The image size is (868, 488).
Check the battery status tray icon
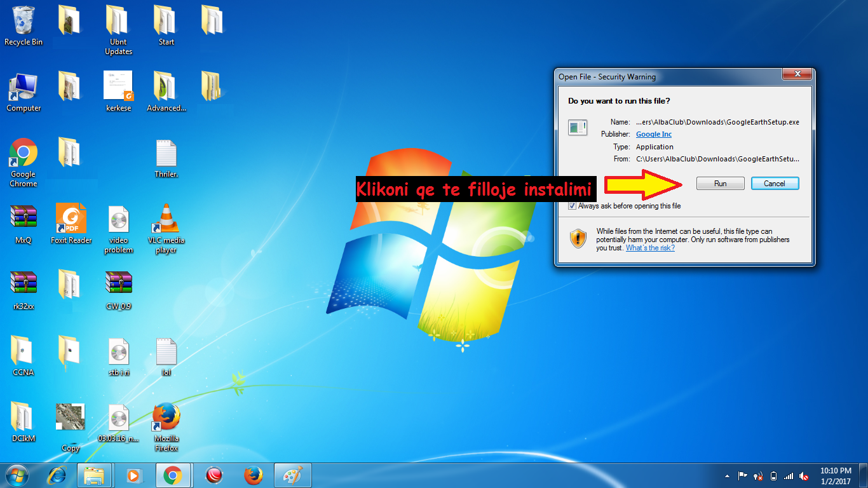click(x=773, y=476)
